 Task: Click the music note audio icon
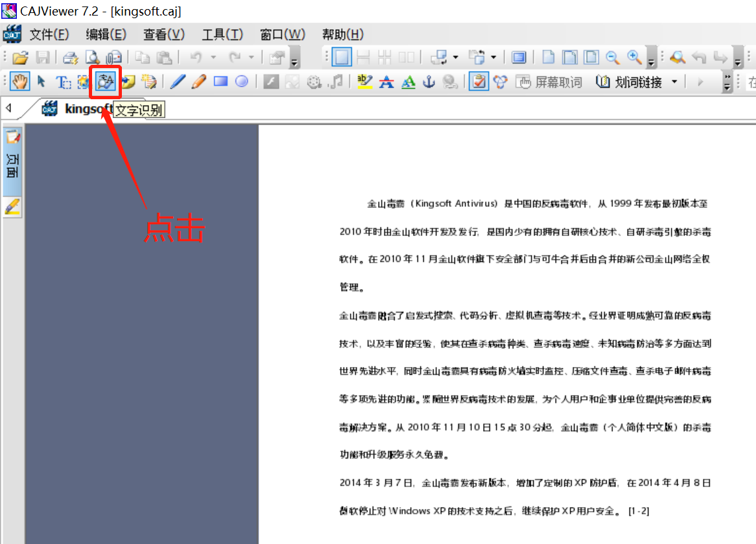tap(336, 82)
